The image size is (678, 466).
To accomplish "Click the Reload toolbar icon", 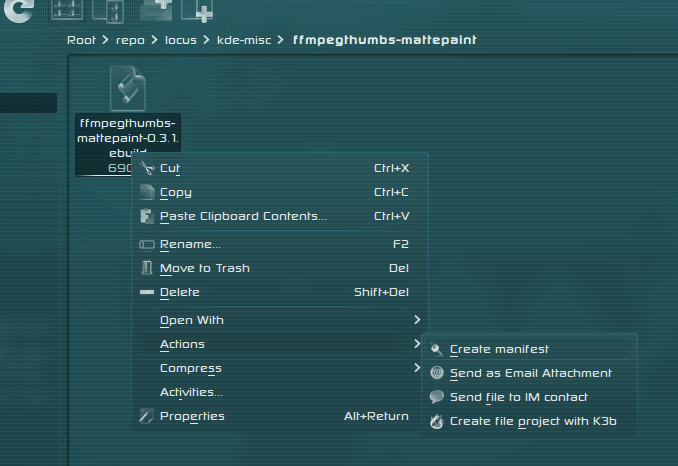I will pyautogui.click(x=18, y=10).
